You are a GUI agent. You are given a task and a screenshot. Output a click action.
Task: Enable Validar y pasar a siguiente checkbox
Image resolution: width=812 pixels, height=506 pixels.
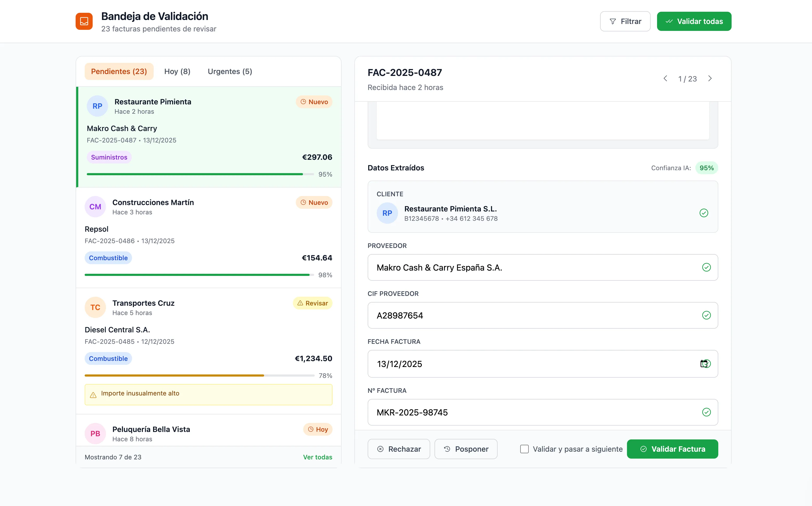pyautogui.click(x=524, y=449)
